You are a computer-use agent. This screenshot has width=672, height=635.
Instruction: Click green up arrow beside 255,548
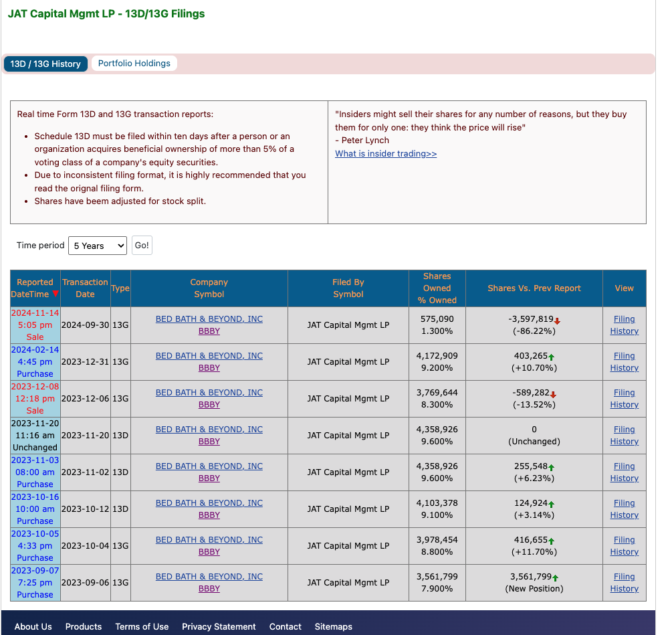552,467
